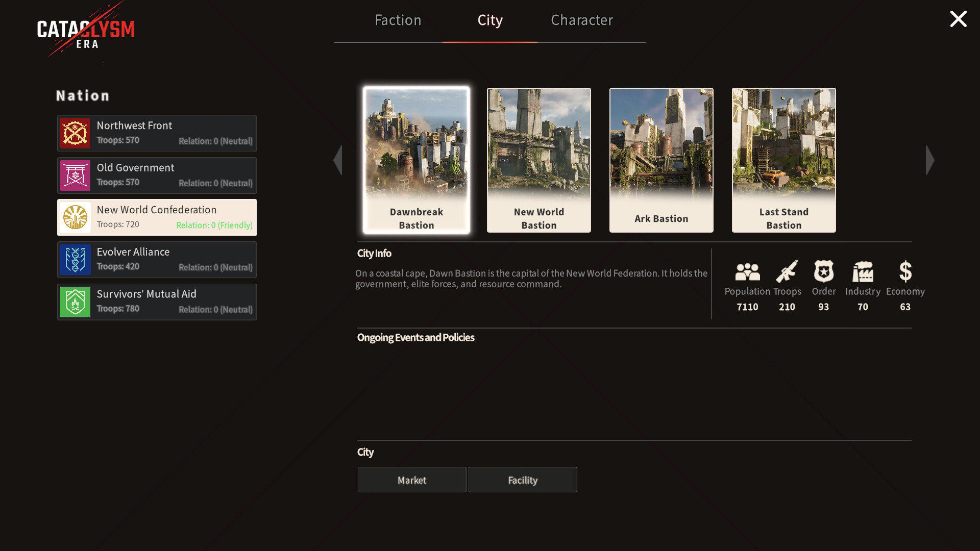Select the Northwest Front nation name
The image size is (980, 551).
click(134, 126)
